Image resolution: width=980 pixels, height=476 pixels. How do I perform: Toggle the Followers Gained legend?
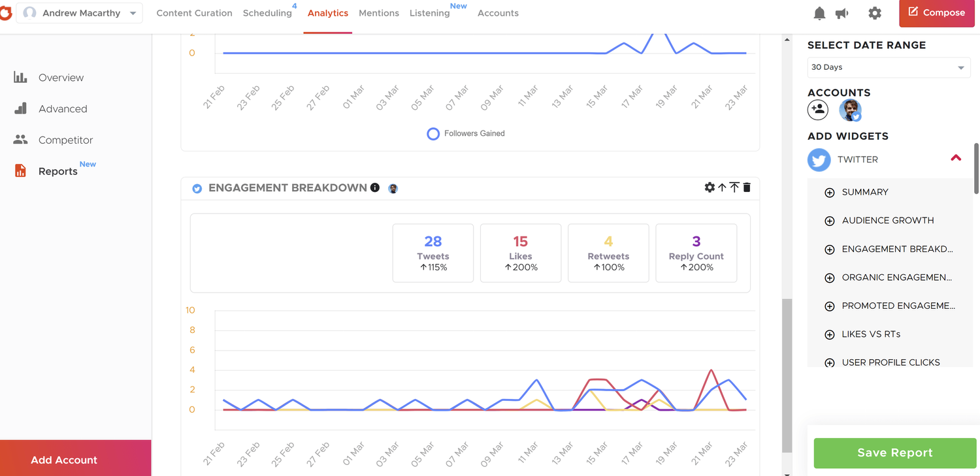coord(465,133)
